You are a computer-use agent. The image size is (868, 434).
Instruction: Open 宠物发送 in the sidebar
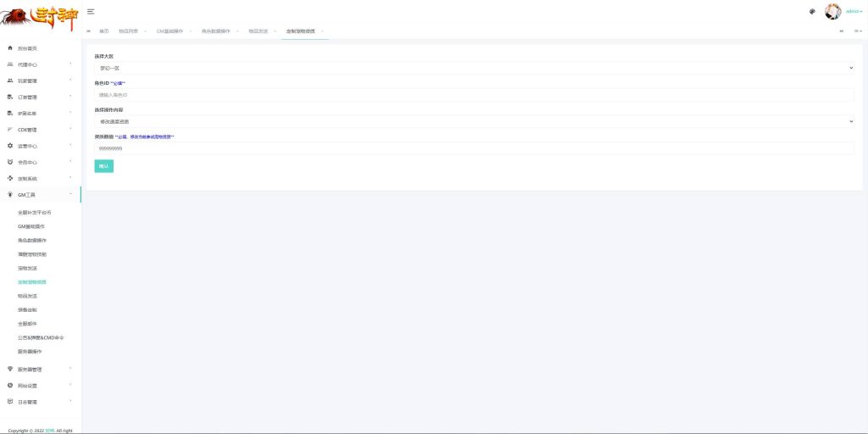28,268
